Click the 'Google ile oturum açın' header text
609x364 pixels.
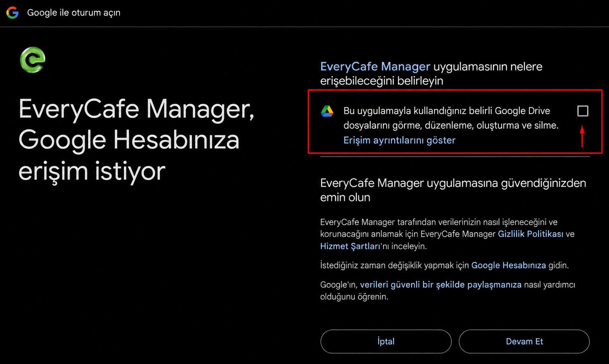coord(74,13)
